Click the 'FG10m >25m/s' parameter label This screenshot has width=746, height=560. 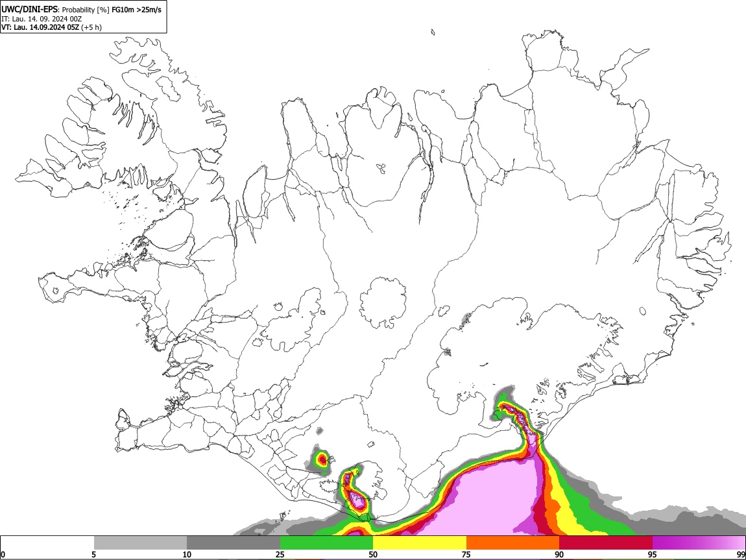pos(136,10)
